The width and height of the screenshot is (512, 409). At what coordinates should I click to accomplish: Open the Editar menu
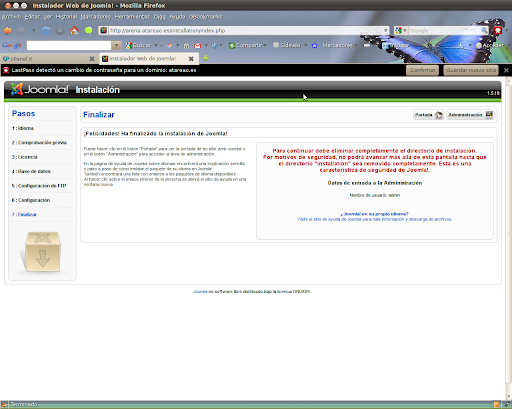[32, 17]
